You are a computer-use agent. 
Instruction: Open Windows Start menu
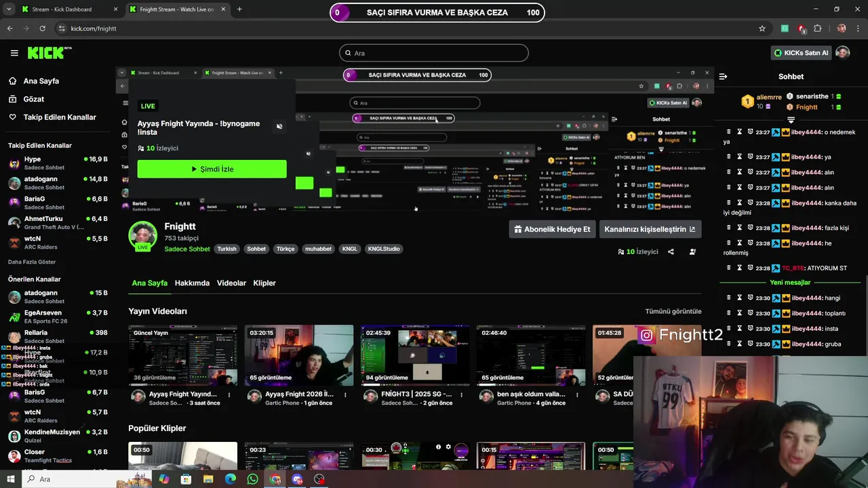tap(10, 479)
